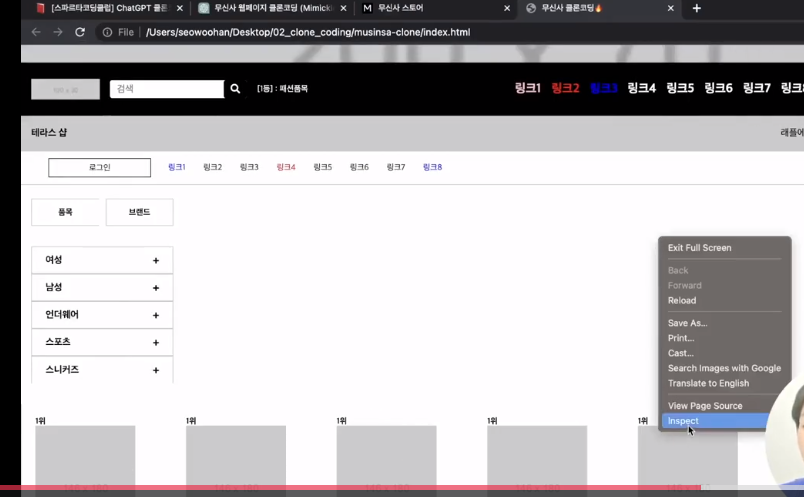Expand the 여성 category plus icon
The image size is (804, 497).
(x=156, y=261)
